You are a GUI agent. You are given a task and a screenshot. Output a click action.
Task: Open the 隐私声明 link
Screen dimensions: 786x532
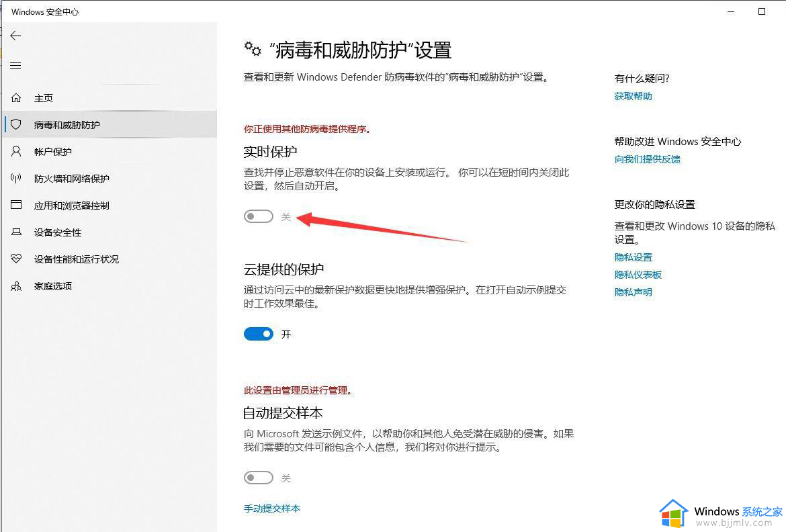pos(634,292)
